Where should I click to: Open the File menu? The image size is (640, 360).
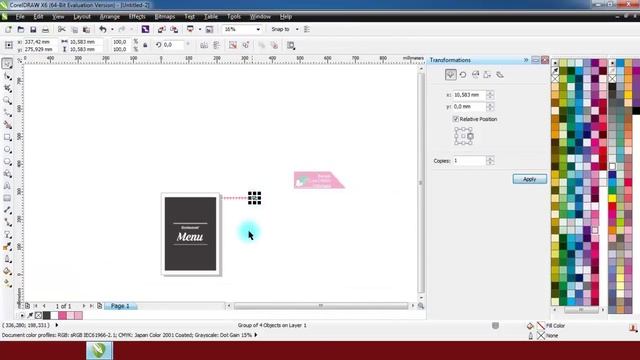pyautogui.click(x=20, y=17)
